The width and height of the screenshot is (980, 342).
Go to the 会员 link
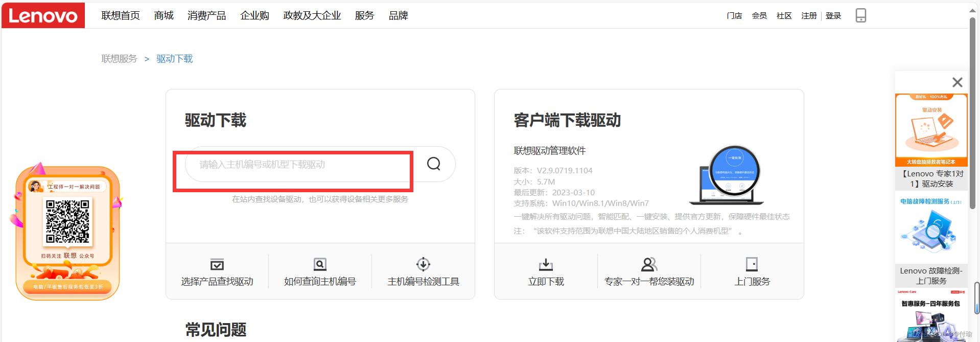pos(759,16)
